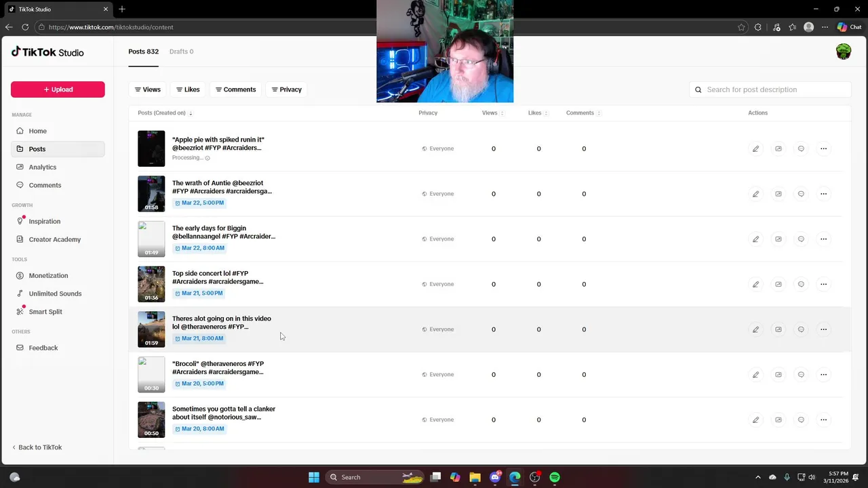This screenshot has height=488, width=868.
Task: Open "The wrath of Auntie" video thumbnail
Action: 151,194
